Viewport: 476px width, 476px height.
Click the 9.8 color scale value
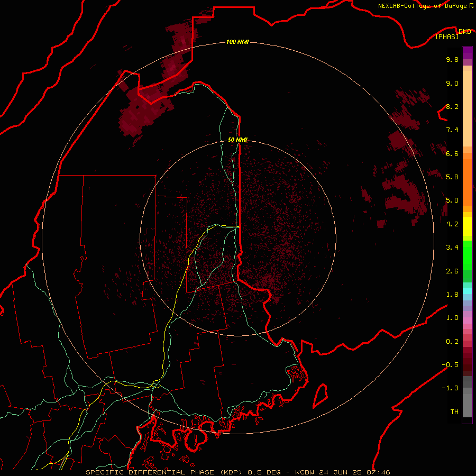(x=452, y=59)
